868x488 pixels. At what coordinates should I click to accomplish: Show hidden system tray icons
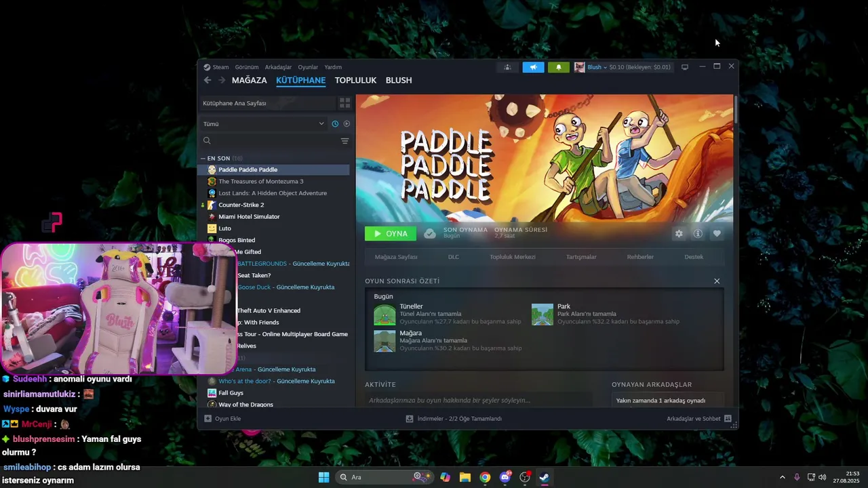tap(782, 477)
